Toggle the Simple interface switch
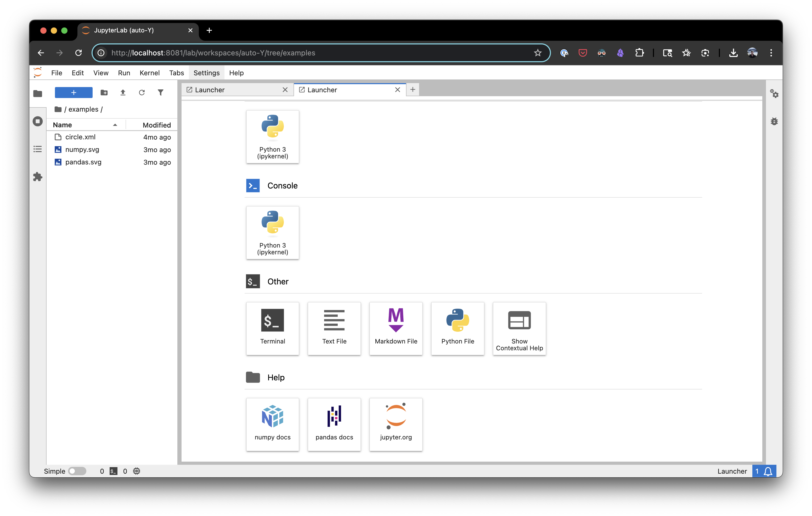This screenshot has width=812, height=516. pyautogui.click(x=77, y=471)
